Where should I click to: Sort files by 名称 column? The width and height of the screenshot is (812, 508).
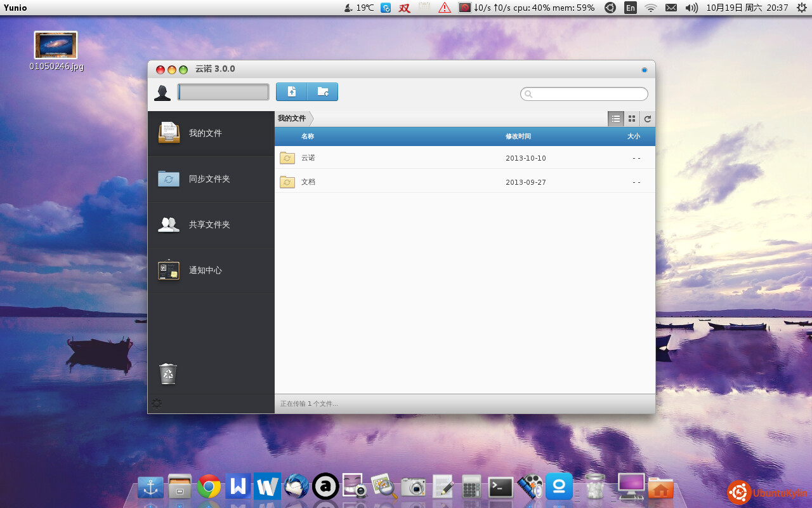point(308,137)
